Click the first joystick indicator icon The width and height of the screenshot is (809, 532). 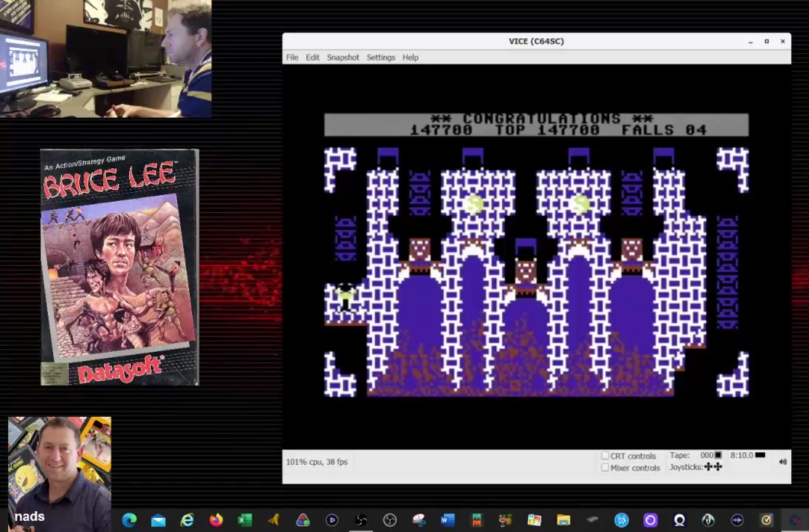click(x=709, y=467)
